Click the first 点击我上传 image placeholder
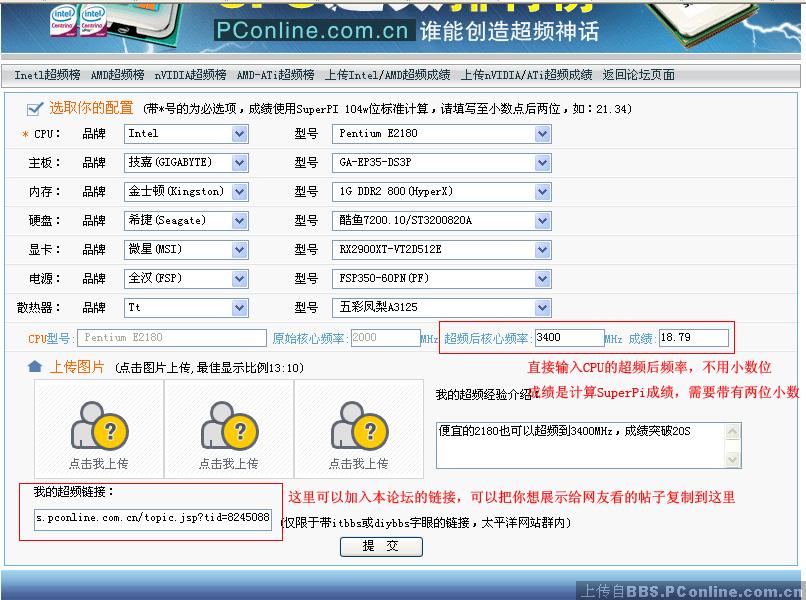This screenshot has width=806, height=600. point(99,429)
